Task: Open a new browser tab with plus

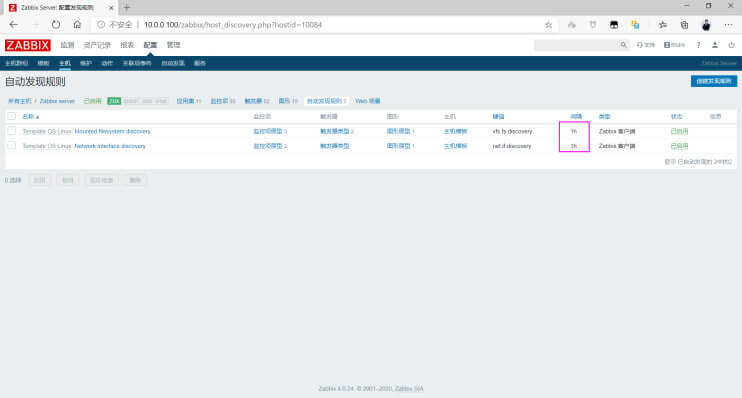Action: click(127, 8)
